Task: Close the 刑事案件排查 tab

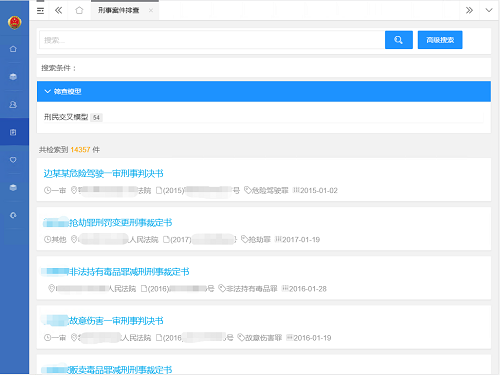Action: (x=151, y=10)
